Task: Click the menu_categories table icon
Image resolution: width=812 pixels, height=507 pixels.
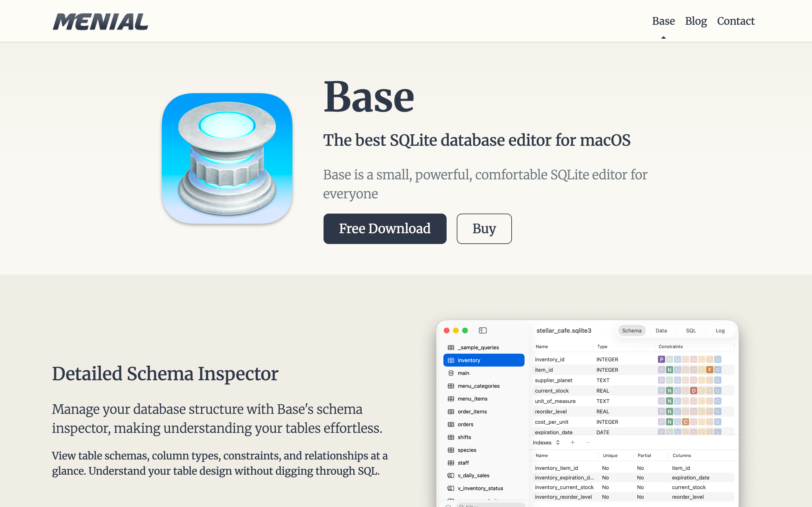Action: pyautogui.click(x=451, y=386)
